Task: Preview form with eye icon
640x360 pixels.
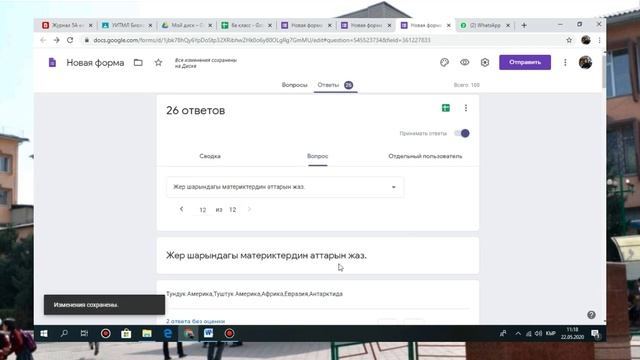Action: coord(464,62)
